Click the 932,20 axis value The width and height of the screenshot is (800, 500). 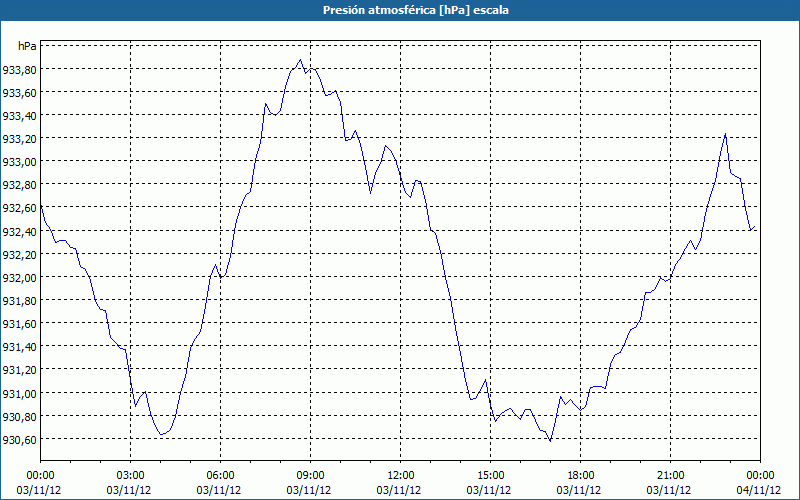(x=19, y=254)
